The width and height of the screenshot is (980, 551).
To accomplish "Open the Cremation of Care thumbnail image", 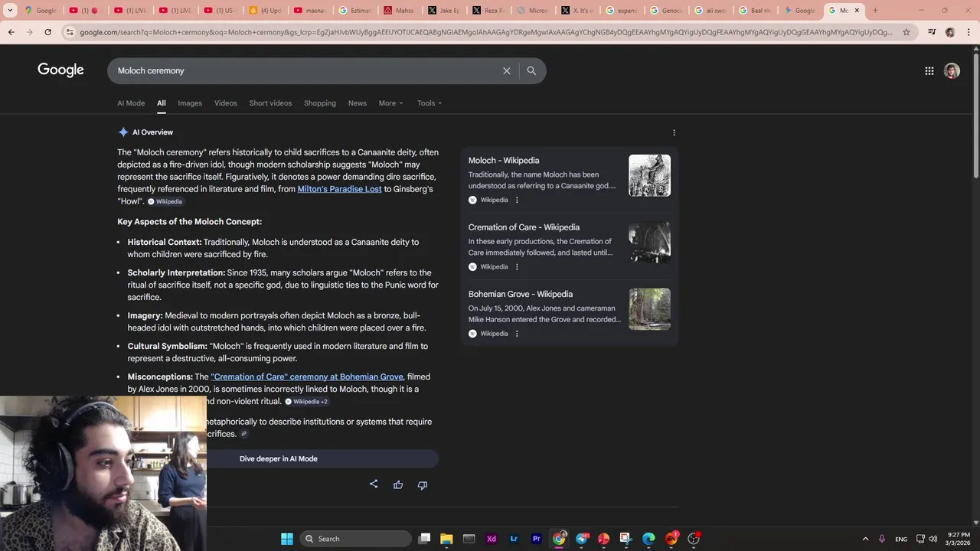I will (649, 243).
